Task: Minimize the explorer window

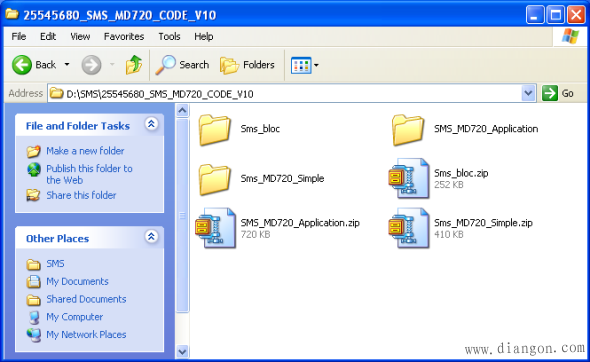Action: point(535,15)
